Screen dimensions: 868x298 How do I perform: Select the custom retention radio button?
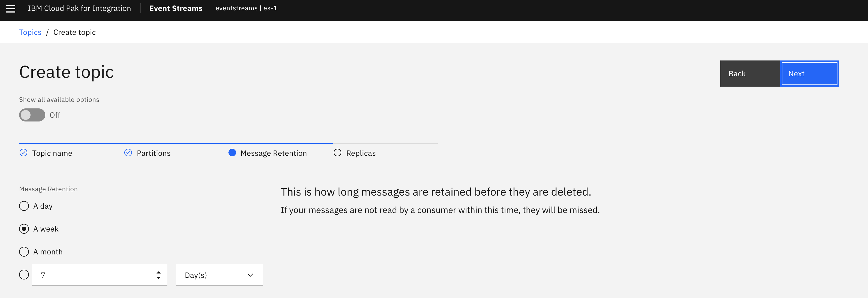pyautogui.click(x=24, y=275)
